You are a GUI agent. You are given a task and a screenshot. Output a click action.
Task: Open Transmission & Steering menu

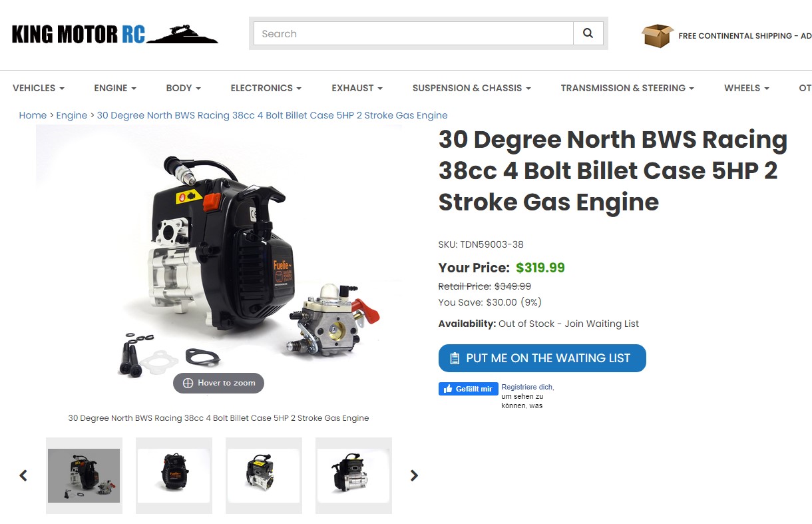[x=628, y=88]
